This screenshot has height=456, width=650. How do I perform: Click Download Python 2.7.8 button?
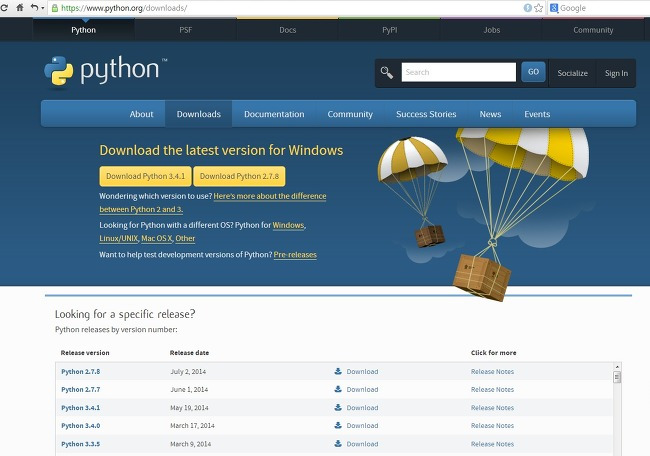point(239,176)
